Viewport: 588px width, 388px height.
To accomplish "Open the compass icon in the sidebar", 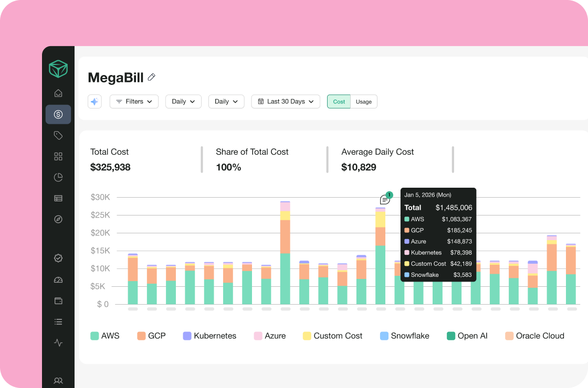I will tap(58, 219).
